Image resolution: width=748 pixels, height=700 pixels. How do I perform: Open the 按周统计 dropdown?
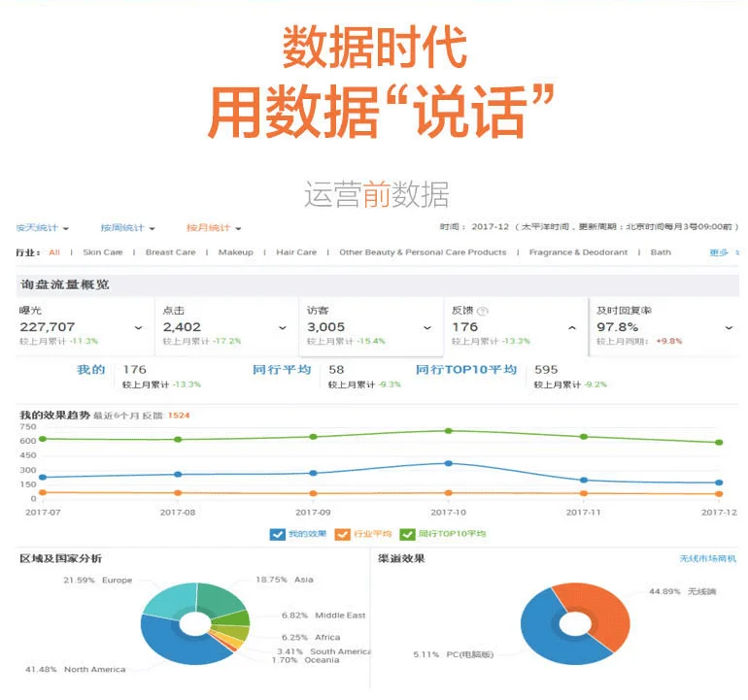[x=128, y=228]
